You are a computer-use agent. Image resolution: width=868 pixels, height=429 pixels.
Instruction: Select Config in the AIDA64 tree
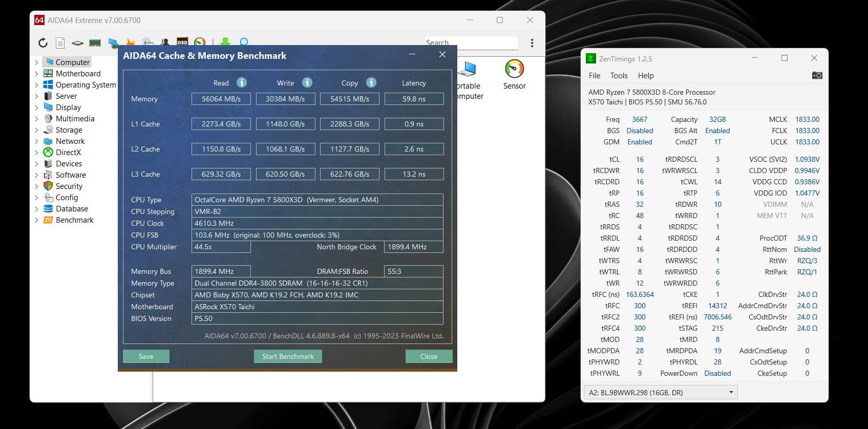pos(67,198)
